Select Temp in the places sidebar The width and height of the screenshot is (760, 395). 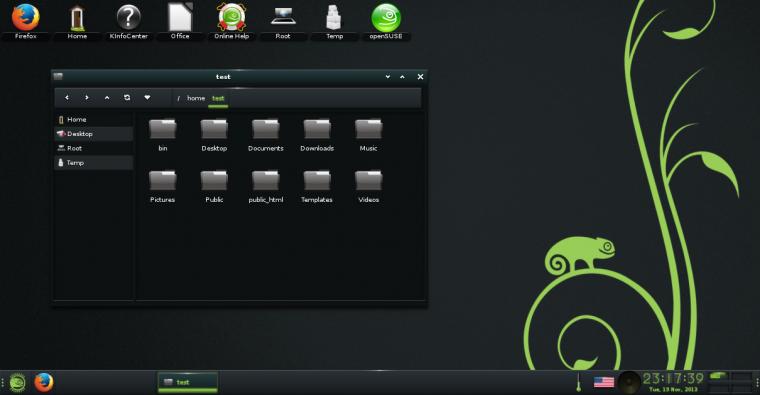[x=94, y=163]
